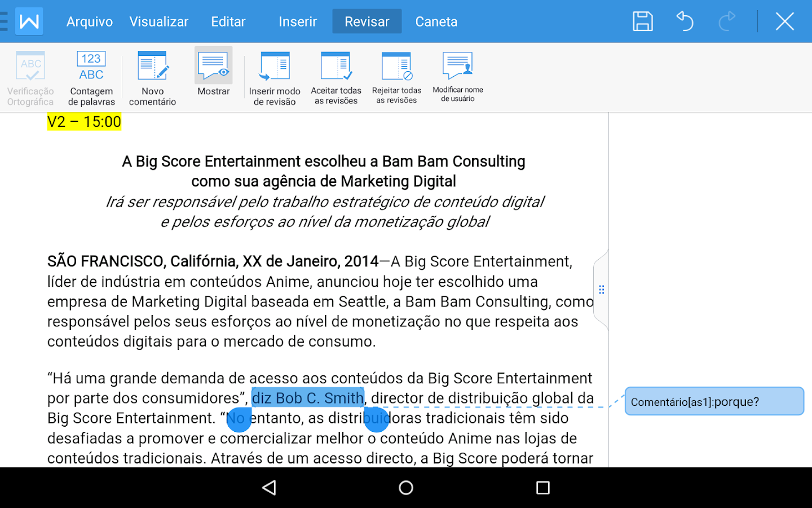Tap the heading 'como sua agência de Marketing Digital'

pos(324,181)
